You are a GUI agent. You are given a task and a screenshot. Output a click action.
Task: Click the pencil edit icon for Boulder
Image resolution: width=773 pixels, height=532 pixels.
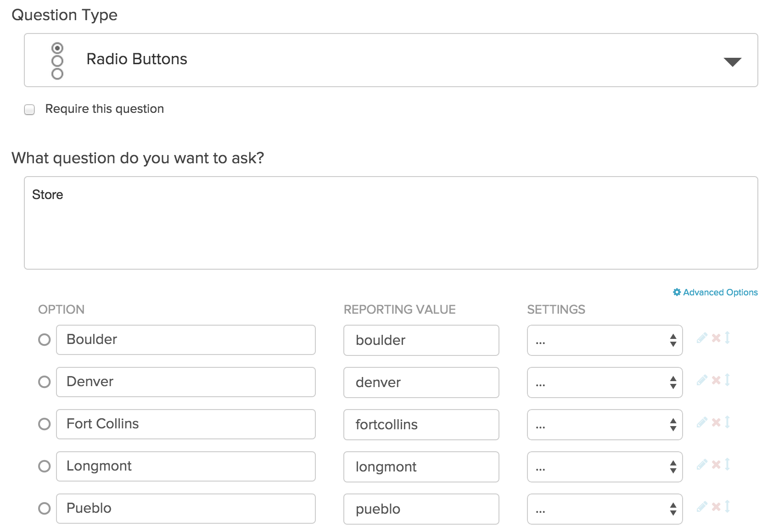pos(701,338)
